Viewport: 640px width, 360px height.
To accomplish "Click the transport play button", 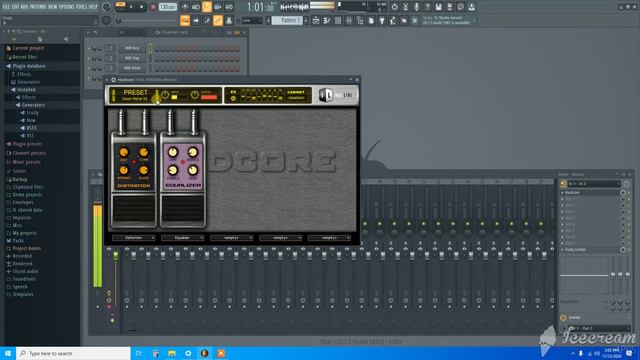I will tap(131, 7).
